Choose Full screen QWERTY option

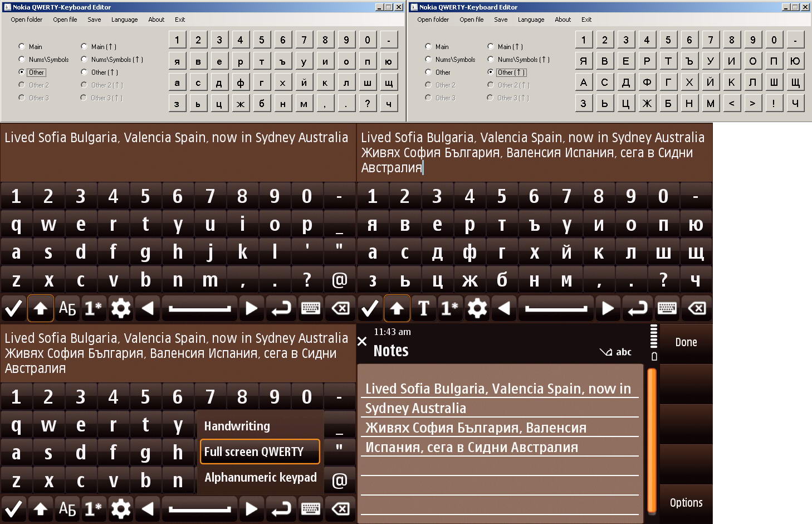click(260, 452)
